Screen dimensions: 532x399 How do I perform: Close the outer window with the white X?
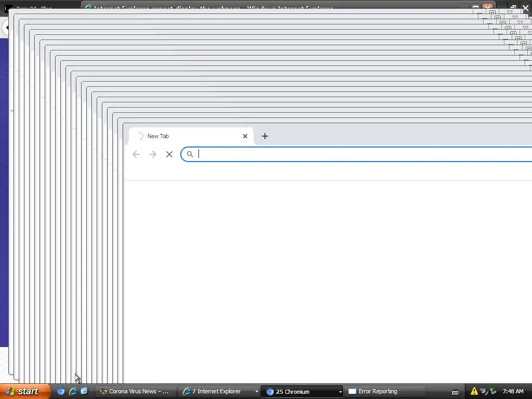(526, 7)
